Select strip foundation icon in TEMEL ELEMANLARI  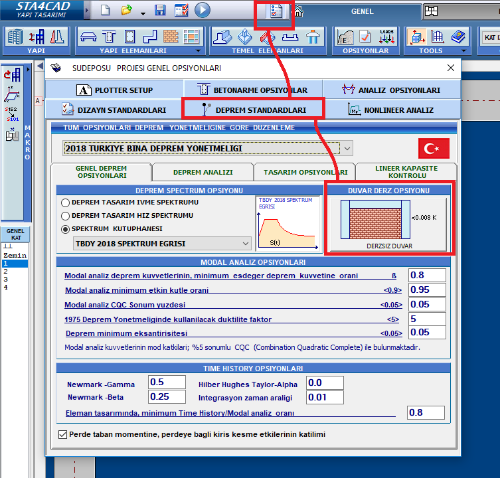(290, 37)
